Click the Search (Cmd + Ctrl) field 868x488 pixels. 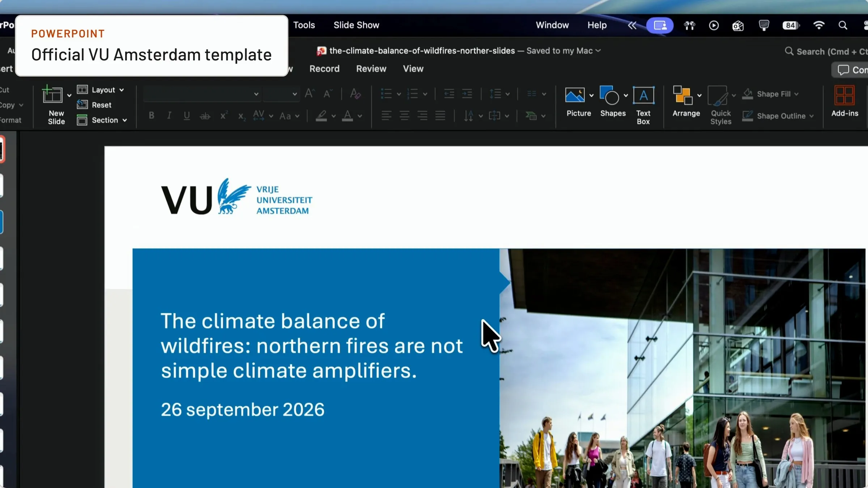coord(826,51)
